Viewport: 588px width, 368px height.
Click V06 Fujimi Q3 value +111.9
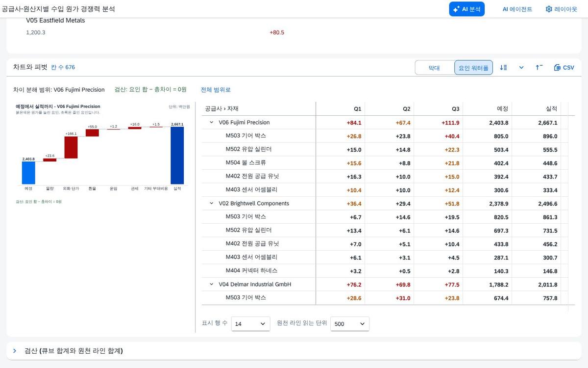(450, 123)
